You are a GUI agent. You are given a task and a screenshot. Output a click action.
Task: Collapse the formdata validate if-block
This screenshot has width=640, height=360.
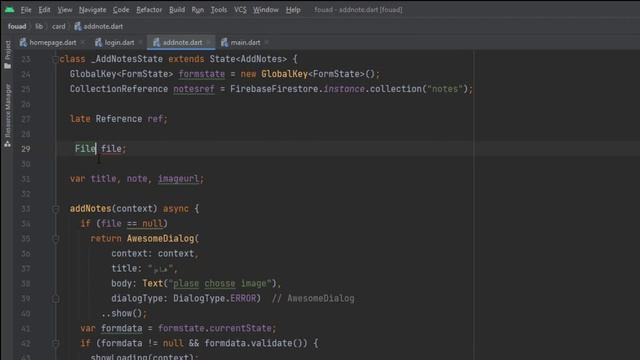point(56,344)
